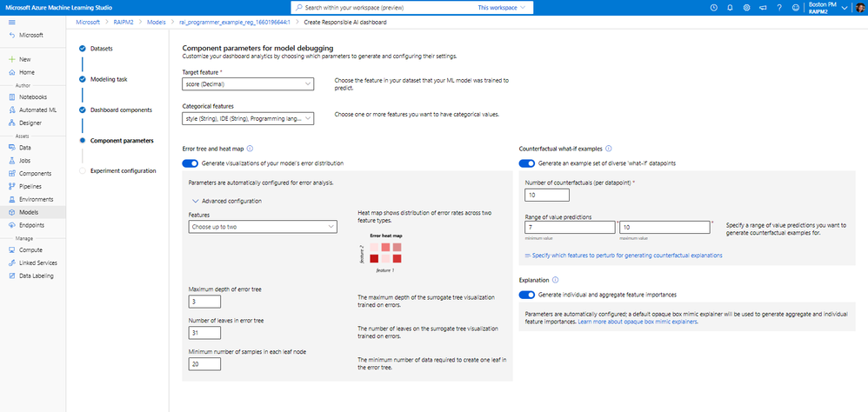The height and width of the screenshot is (412, 868).
Task: Open the help question mark icon
Action: coord(779,8)
